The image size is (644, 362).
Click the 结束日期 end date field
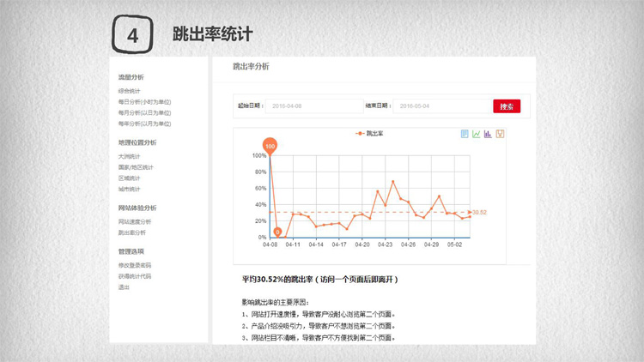coord(440,106)
